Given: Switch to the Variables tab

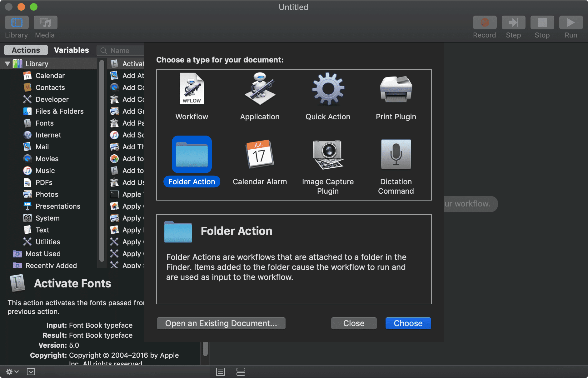Looking at the screenshot, I should 72,50.
